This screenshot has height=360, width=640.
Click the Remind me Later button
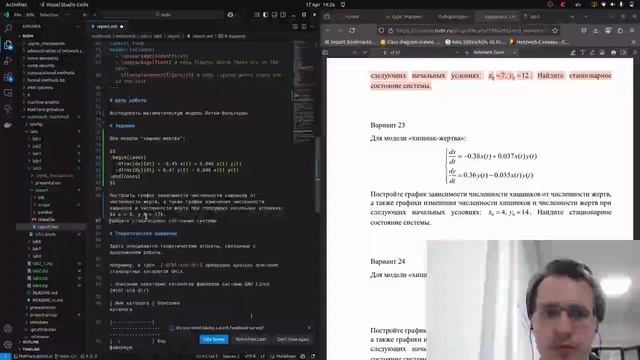[251, 339]
